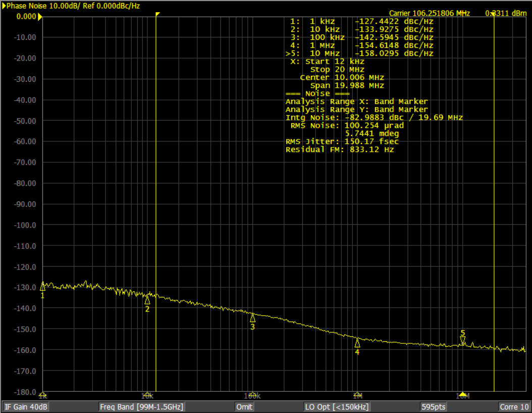The width and height of the screenshot is (532, 413).
Task: Select active marker 5 on the trace
Action: point(462,341)
